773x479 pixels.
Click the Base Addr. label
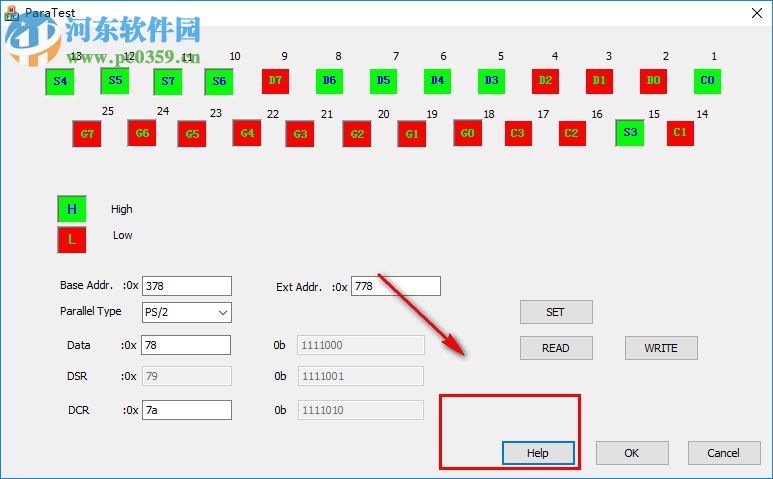86,285
